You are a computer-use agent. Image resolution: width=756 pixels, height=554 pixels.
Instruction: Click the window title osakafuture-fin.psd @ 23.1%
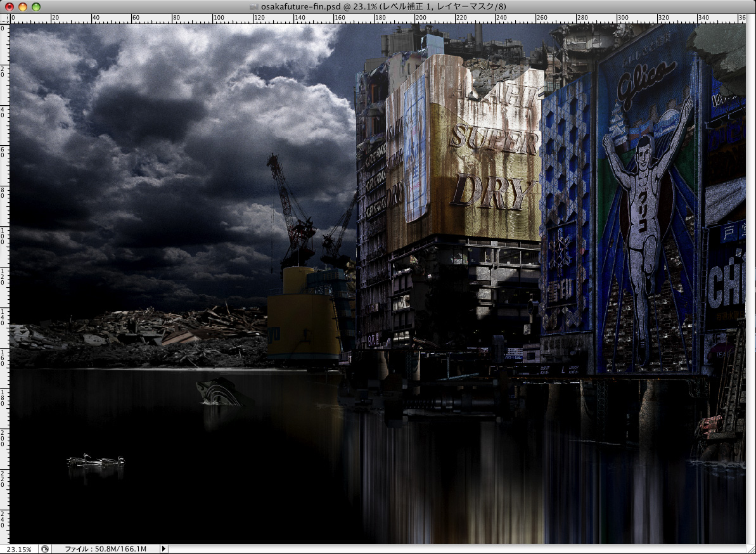[x=383, y=7]
